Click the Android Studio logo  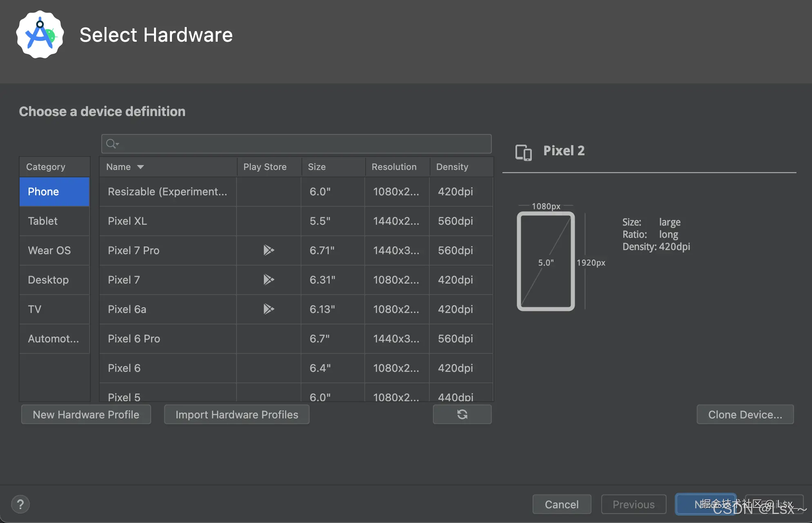tap(40, 35)
